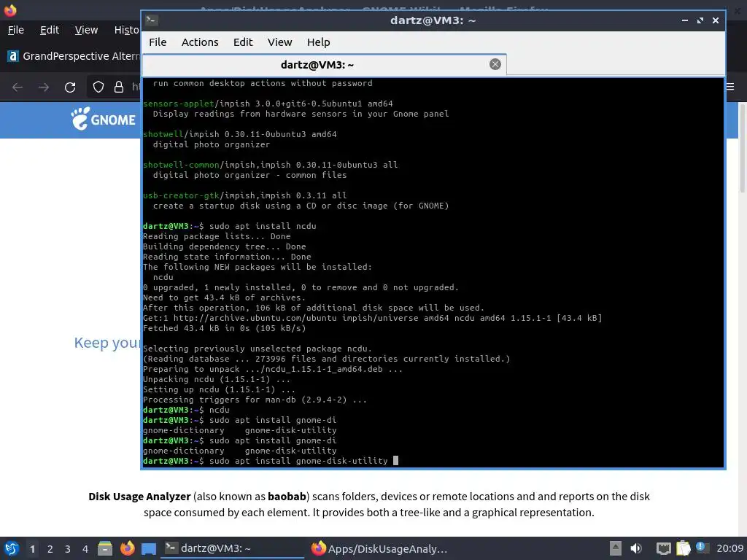Click 'Processing triggers for man-db' line

255,400
